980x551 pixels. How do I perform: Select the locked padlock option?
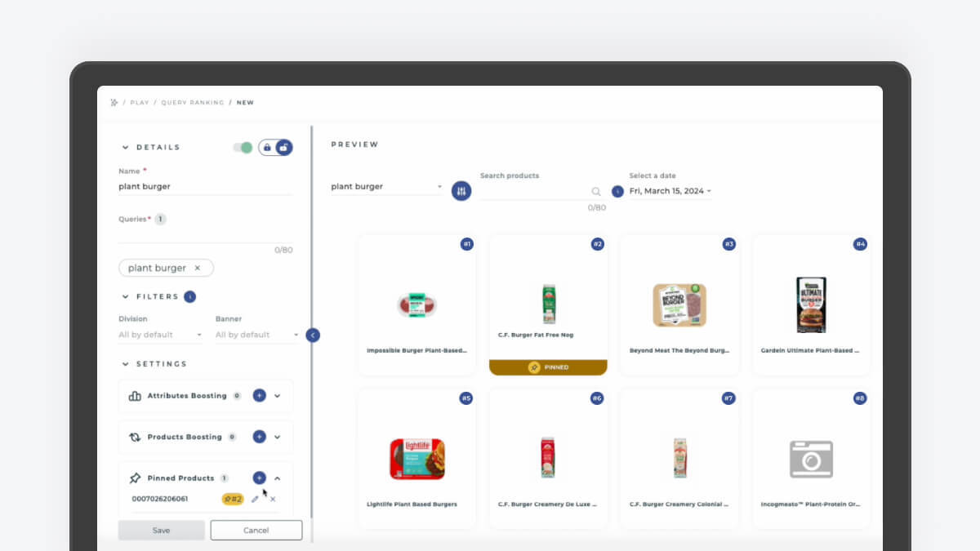(267, 148)
